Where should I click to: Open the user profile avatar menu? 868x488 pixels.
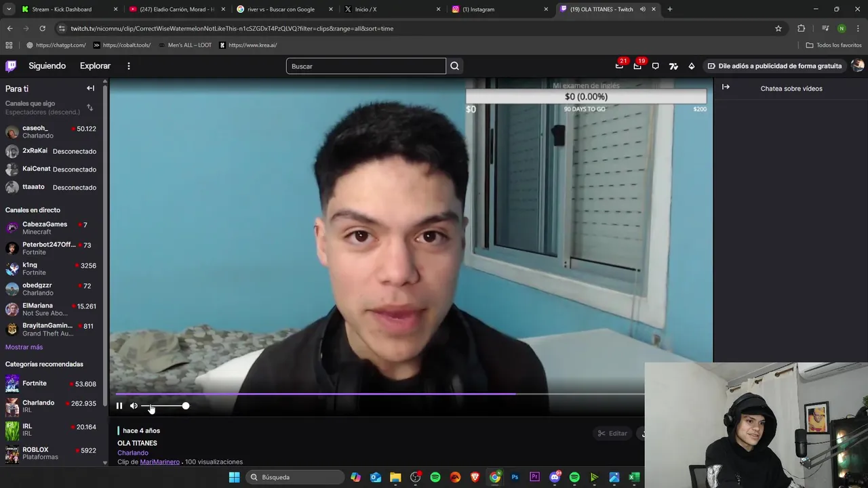pos(857,66)
